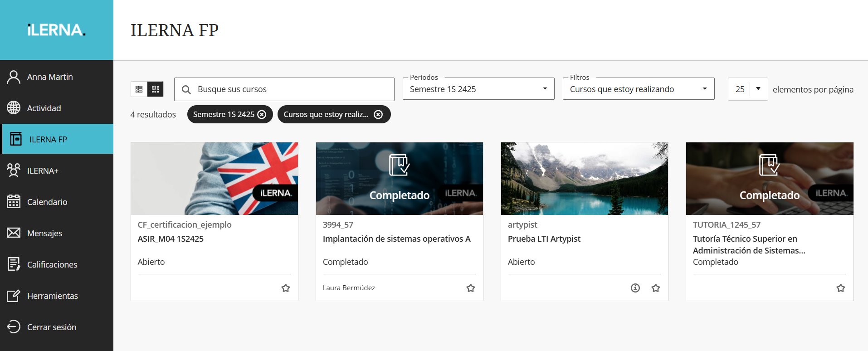Open Calendario from the sidebar
Screen dimensions: 868x351
pyautogui.click(x=47, y=202)
